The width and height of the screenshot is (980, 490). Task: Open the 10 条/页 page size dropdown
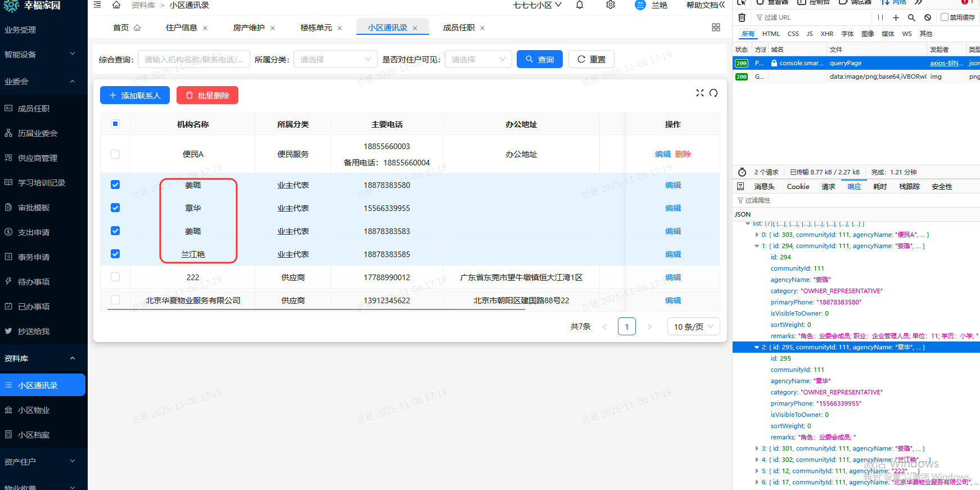[693, 327]
